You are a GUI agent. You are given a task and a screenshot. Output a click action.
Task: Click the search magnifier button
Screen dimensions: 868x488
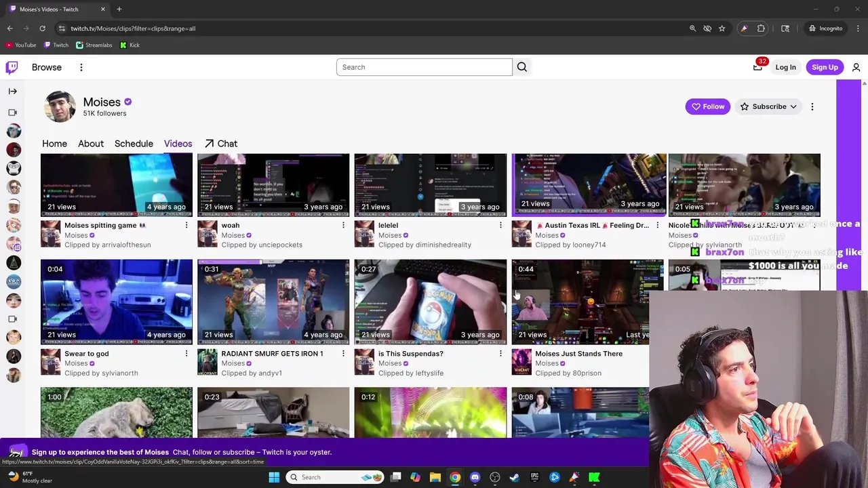[x=522, y=67]
